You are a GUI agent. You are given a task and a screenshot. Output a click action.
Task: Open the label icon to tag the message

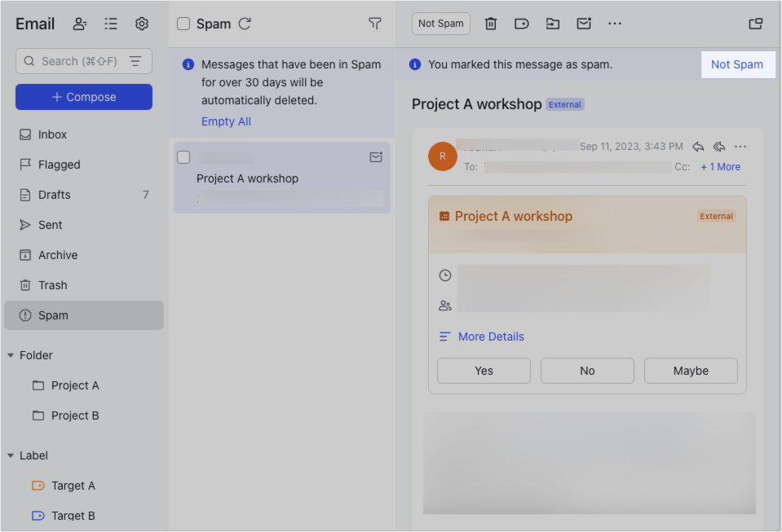coord(522,24)
